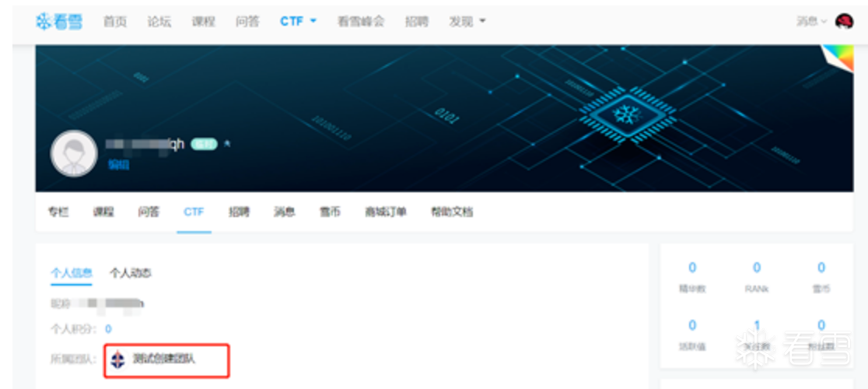Switch to the 课程 profile tab
Screen dimensions: 868x389
[103, 212]
